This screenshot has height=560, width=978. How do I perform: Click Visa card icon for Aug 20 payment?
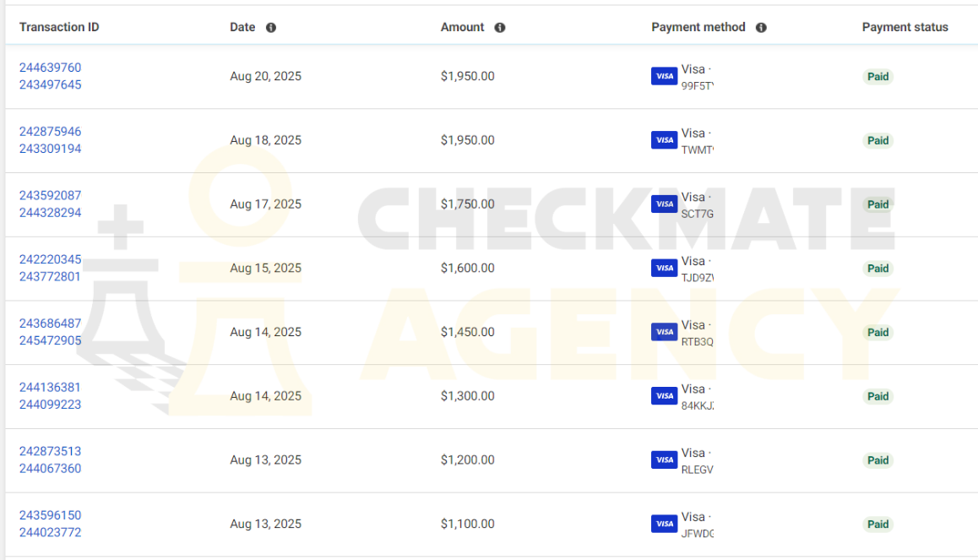tap(665, 76)
